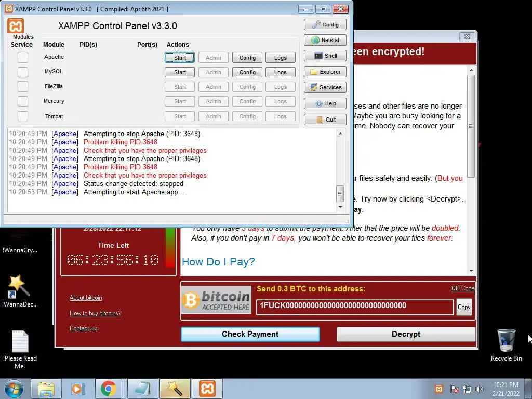Click the XAMPP log scrollbar thumb
The image size is (532, 399).
[x=340, y=194]
